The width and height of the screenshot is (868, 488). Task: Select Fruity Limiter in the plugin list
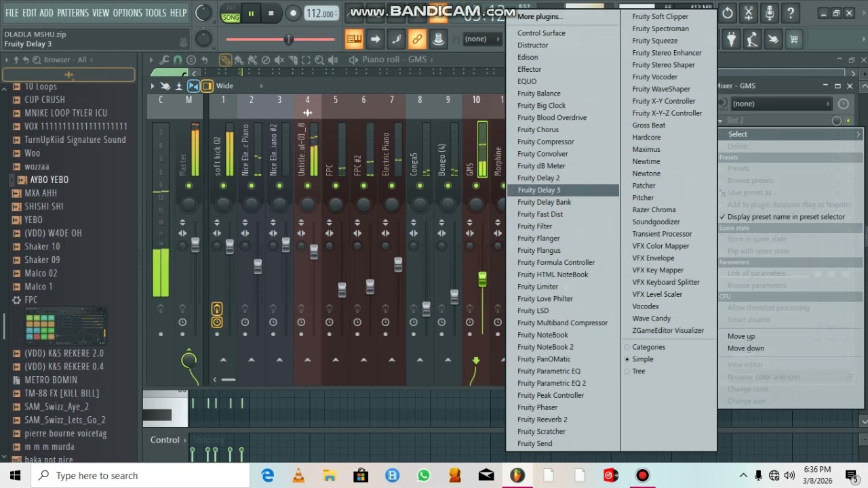538,287
